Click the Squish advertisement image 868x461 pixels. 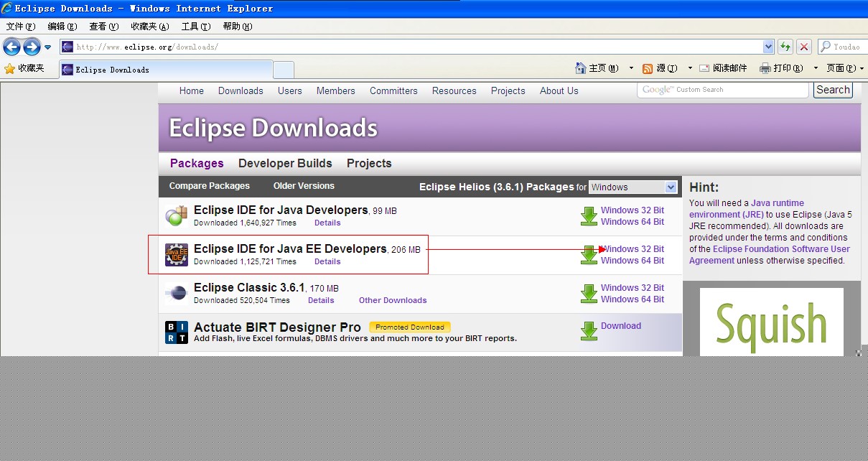(x=772, y=322)
